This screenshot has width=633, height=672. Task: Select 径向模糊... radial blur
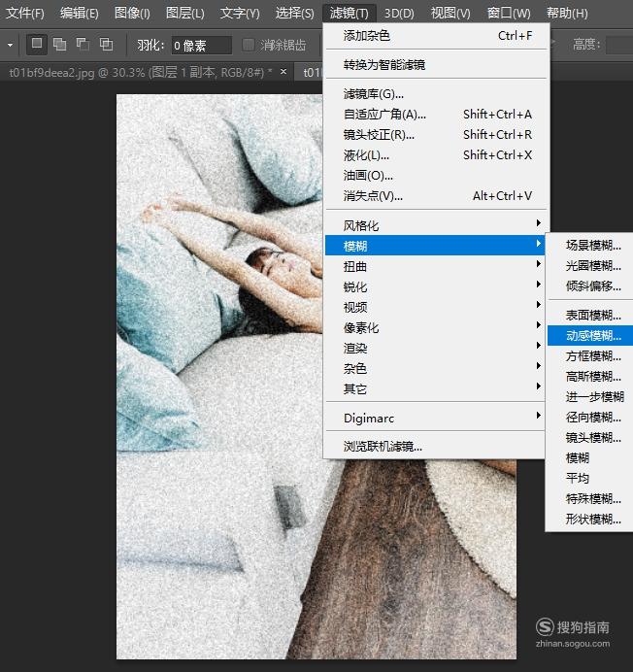[590, 418]
